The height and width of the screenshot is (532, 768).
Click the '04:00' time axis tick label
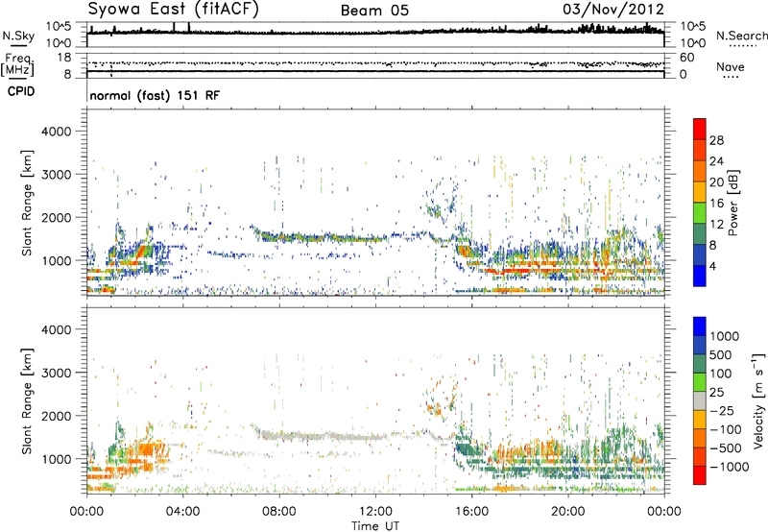pyautogui.click(x=182, y=512)
